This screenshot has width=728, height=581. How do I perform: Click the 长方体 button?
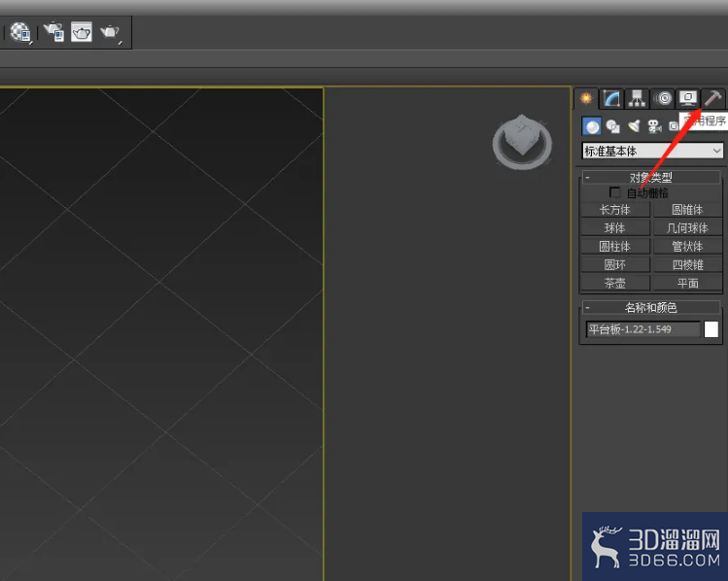(x=614, y=210)
